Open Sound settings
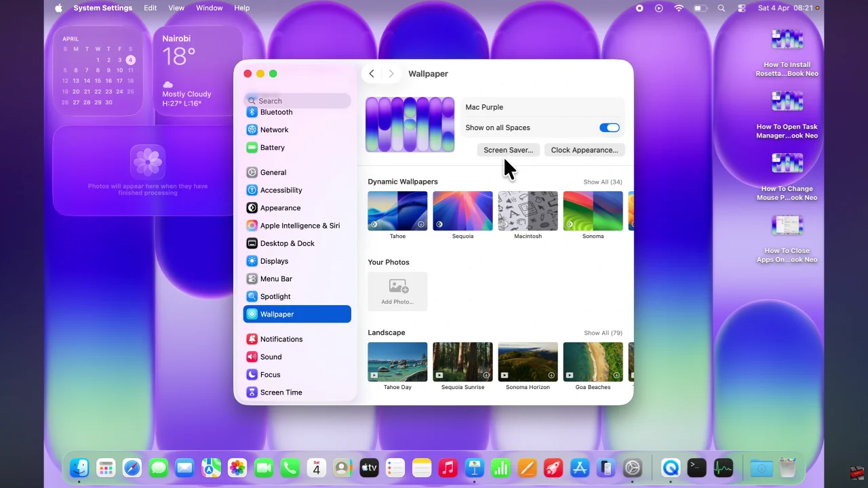The height and width of the screenshot is (488, 868). pos(271,357)
